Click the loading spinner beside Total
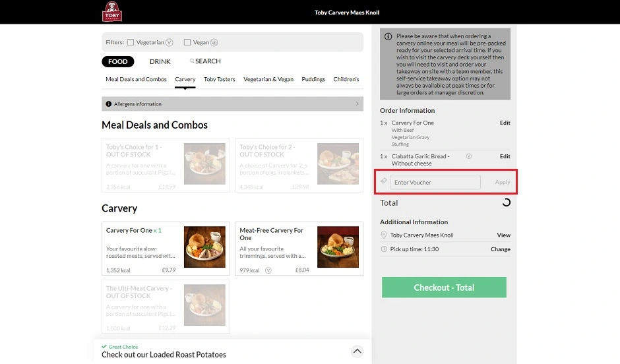 [506, 202]
